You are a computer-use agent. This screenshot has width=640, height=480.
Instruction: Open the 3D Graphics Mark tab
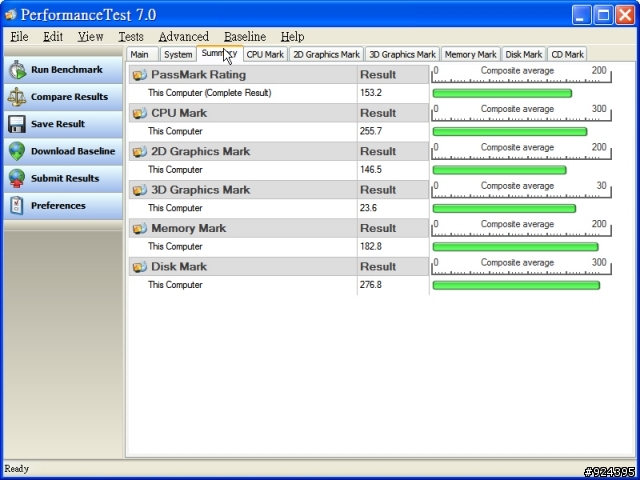402,54
